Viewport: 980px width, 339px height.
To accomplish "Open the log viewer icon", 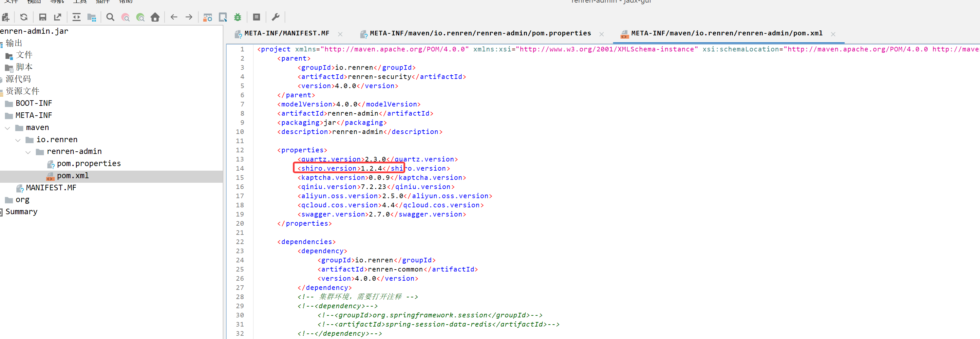I will [x=256, y=17].
